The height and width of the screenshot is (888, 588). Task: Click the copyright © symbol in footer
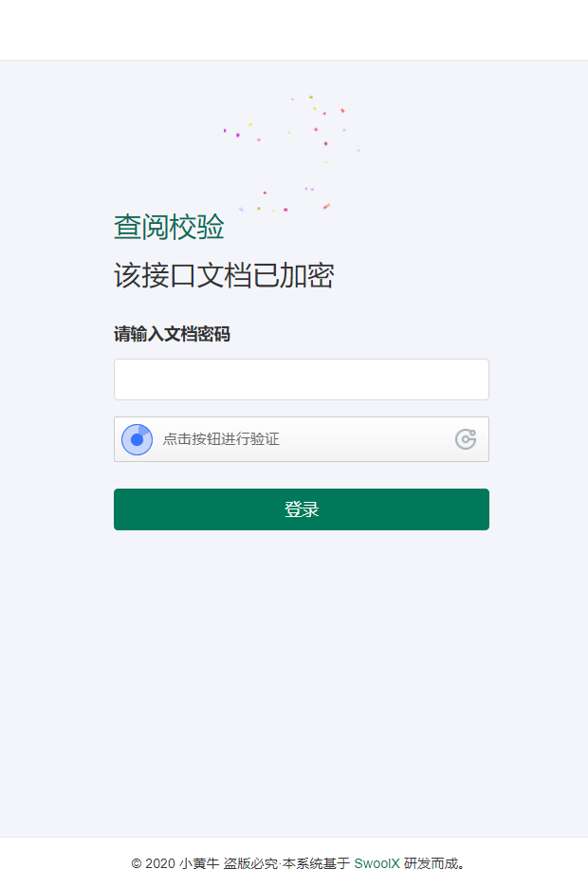pyautogui.click(x=137, y=863)
